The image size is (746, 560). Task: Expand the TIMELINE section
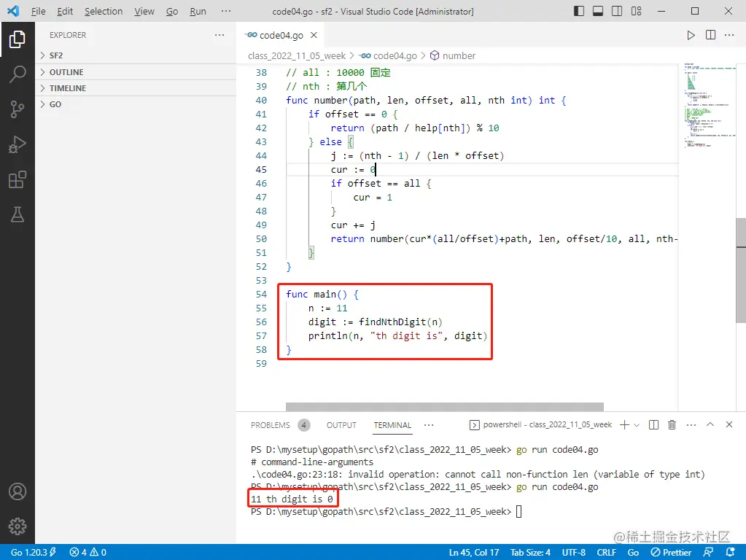(136, 88)
